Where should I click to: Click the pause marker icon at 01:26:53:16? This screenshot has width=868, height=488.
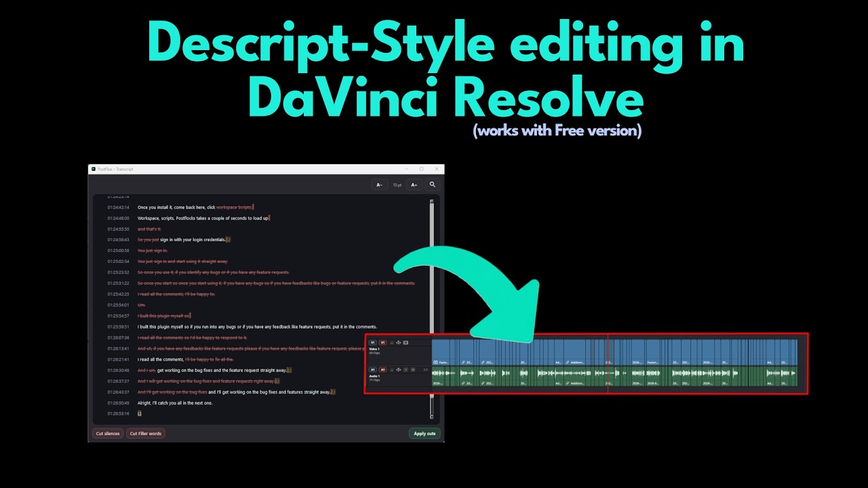coord(140,413)
